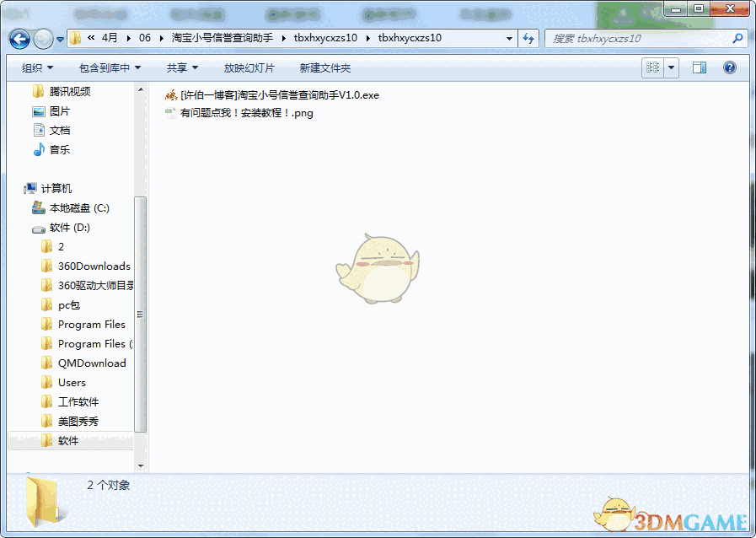Open the address bar dropdown arrow
756x538 pixels.
pyautogui.click(x=509, y=38)
